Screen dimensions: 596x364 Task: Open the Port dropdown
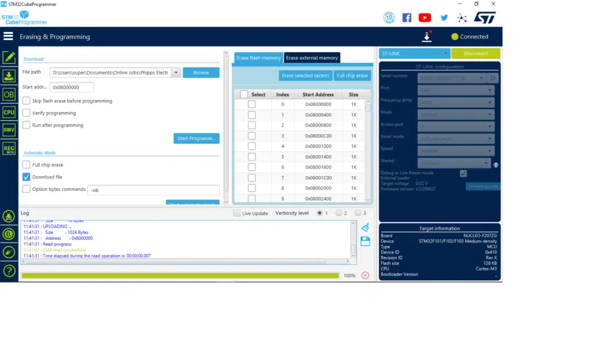(x=456, y=90)
